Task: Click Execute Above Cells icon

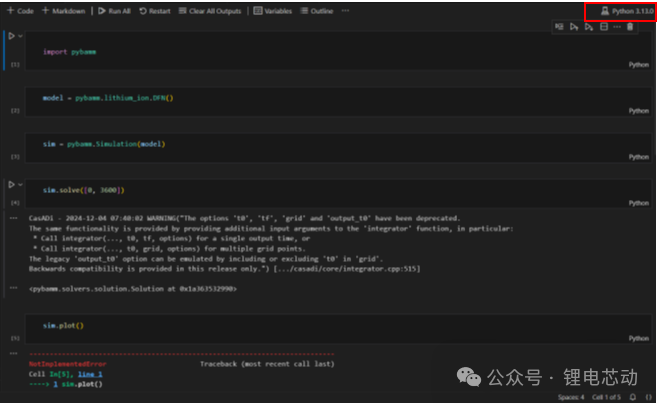Action: 574,27
